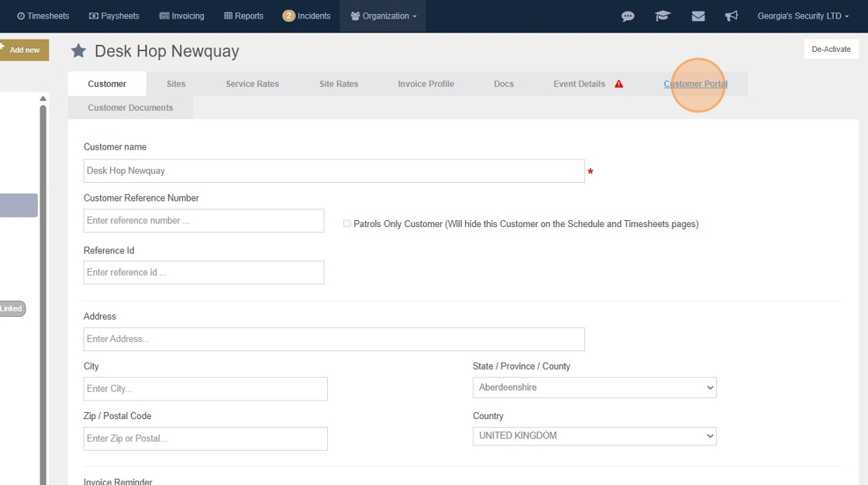Viewport: 868px width, 485px height.
Task: Click the sidebar vertical scrollbar
Action: 43,294
